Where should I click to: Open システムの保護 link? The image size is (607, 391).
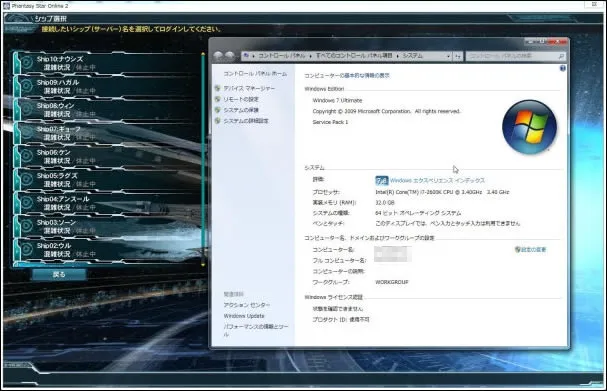pyautogui.click(x=241, y=110)
